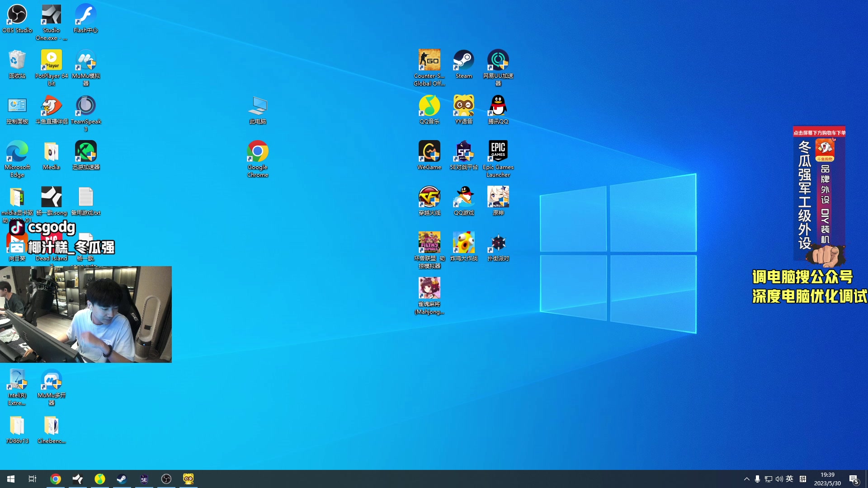Open the Media folder on desktop
Image resolution: width=868 pixels, height=488 pixels.
click(52, 155)
